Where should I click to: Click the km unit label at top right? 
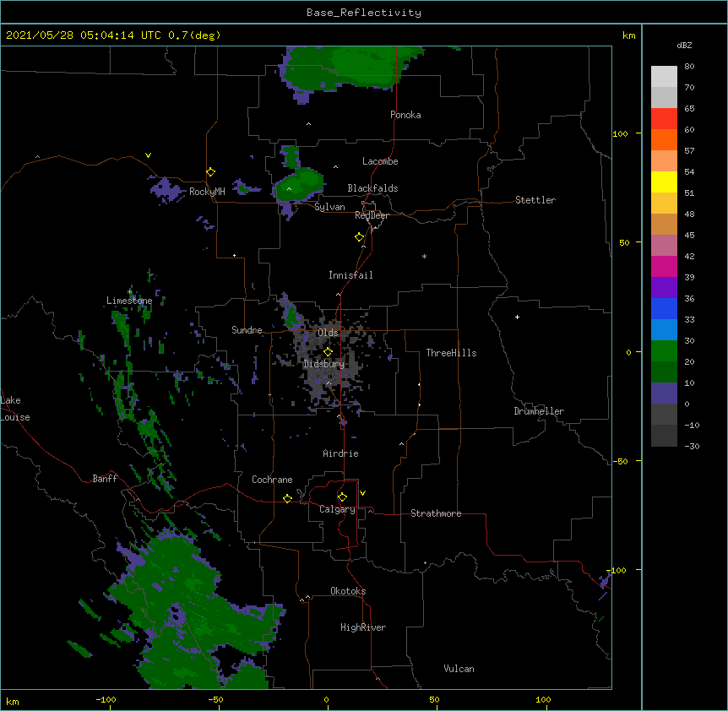tap(629, 35)
